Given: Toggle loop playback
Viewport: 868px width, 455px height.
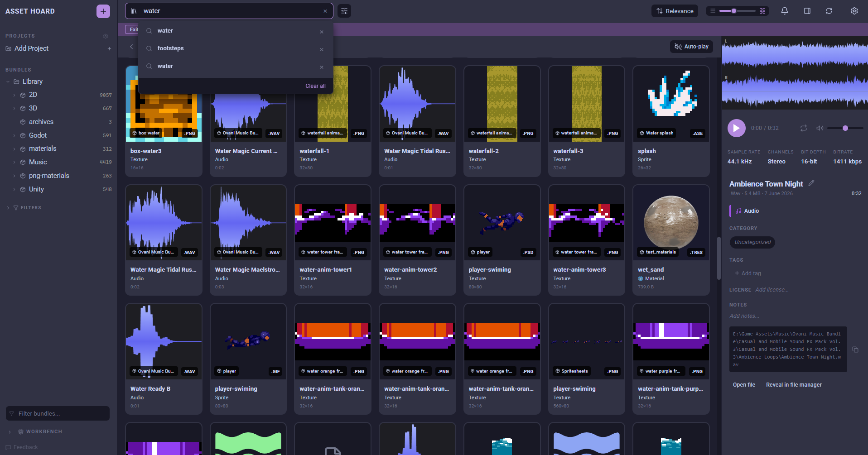Looking at the screenshot, I should [804, 128].
